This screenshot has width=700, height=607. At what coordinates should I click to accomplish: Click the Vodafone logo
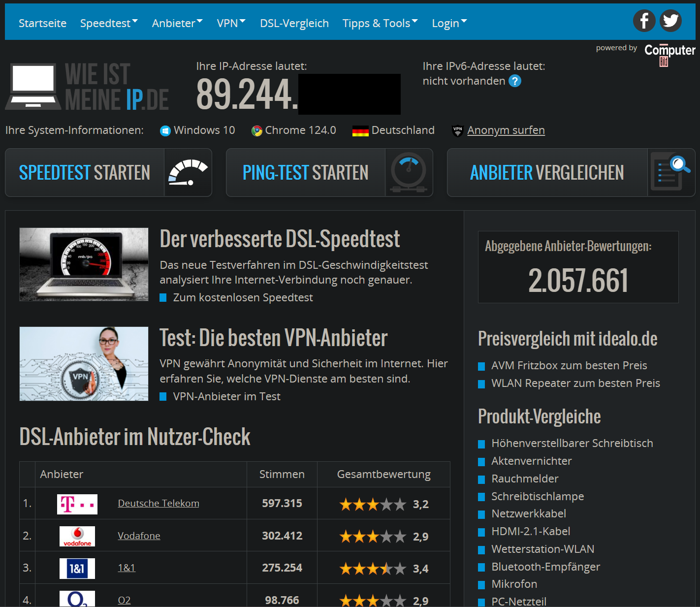(x=77, y=536)
